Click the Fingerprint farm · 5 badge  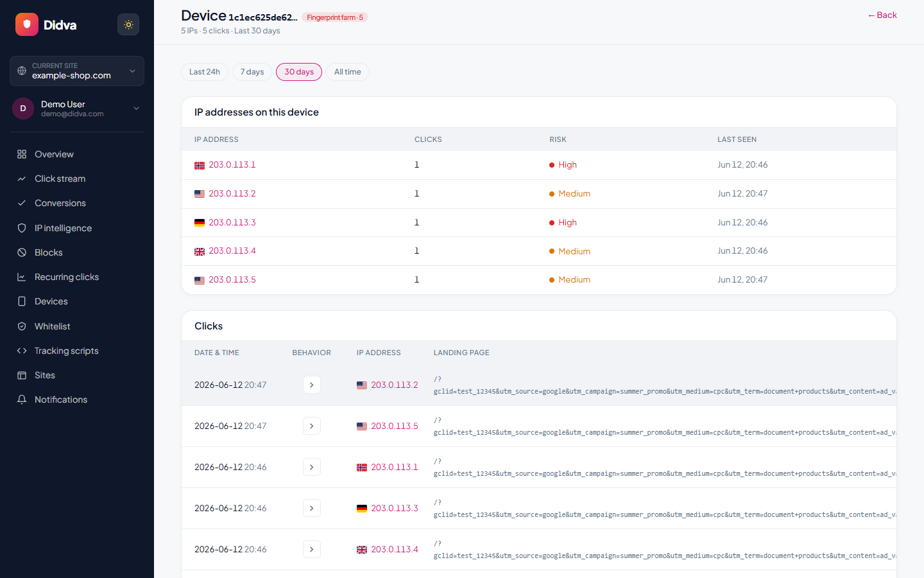[335, 17]
